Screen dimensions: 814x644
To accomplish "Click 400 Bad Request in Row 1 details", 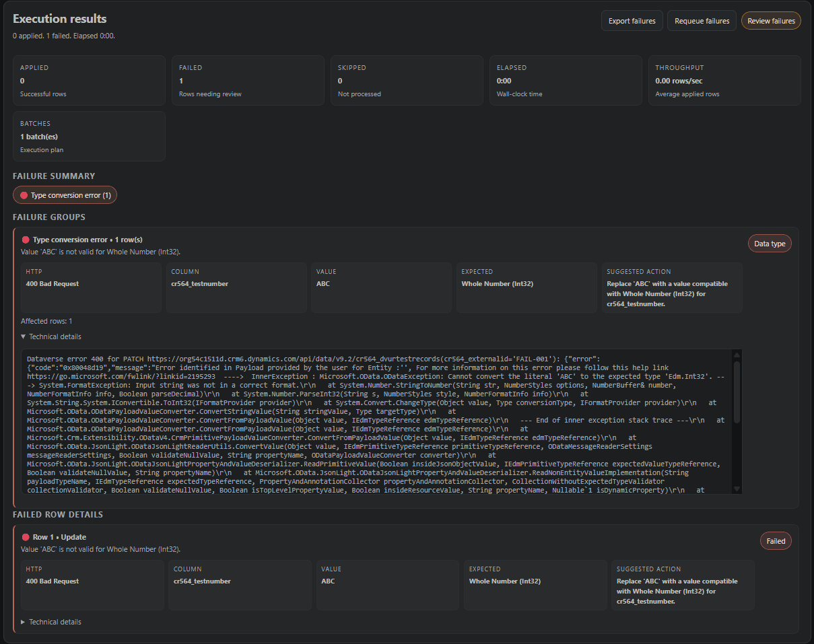I will coord(52,581).
